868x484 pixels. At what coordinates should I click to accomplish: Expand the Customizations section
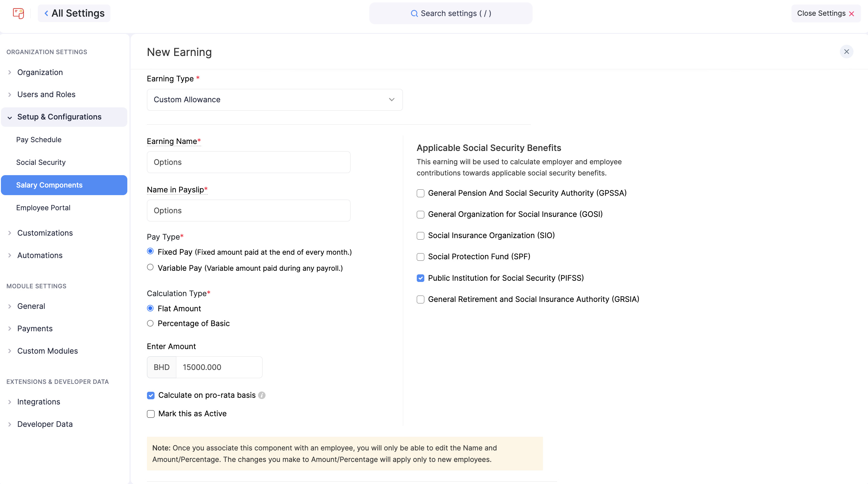tap(45, 233)
